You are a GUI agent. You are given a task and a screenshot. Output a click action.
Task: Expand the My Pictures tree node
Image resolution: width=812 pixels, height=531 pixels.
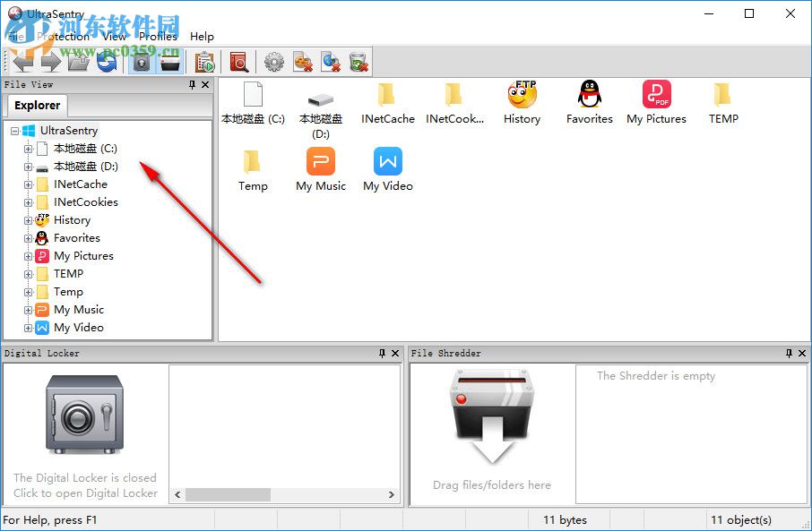click(28, 256)
